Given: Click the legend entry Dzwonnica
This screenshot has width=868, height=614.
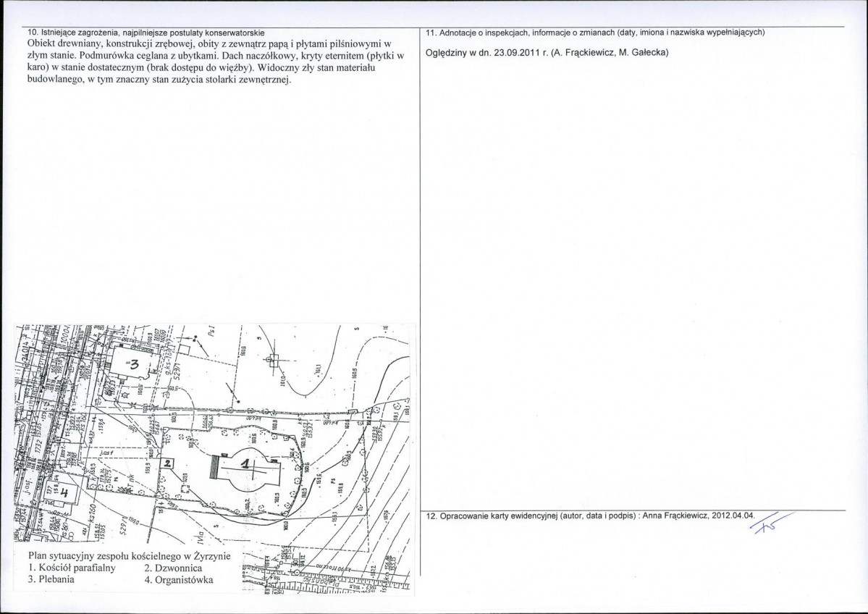Looking at the screenshot, I should [x=173, y=568].
